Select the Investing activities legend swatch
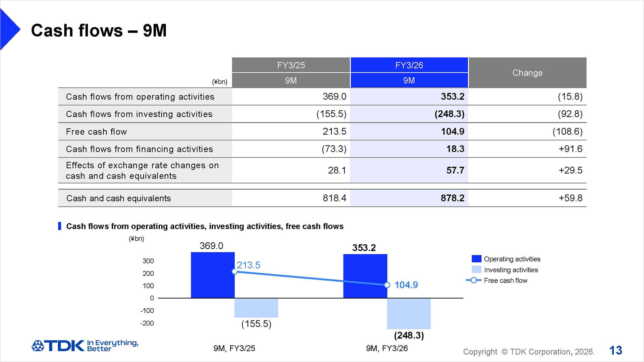644x362 pixels. 476,270
